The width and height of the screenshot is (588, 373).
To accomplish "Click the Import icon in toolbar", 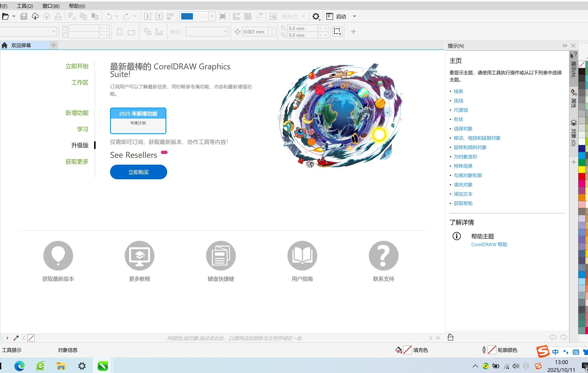I will [147, 17].
